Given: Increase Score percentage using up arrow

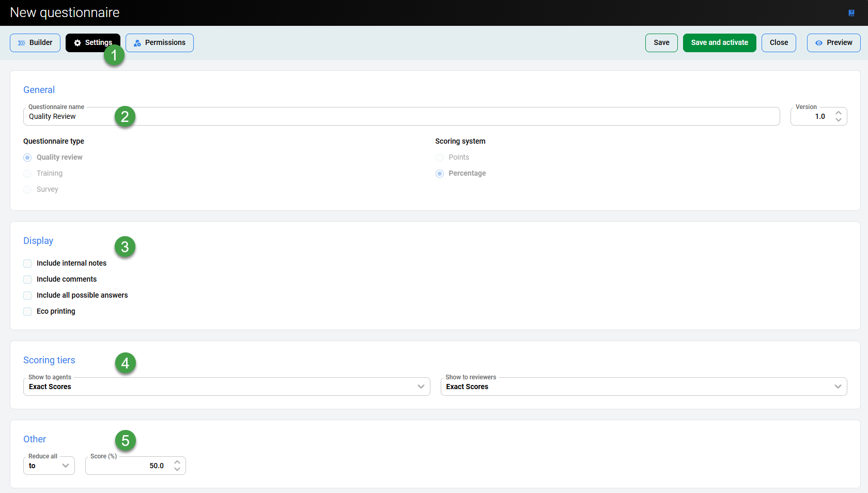Looking at the screenshot, I should click(x=177, y=462).
